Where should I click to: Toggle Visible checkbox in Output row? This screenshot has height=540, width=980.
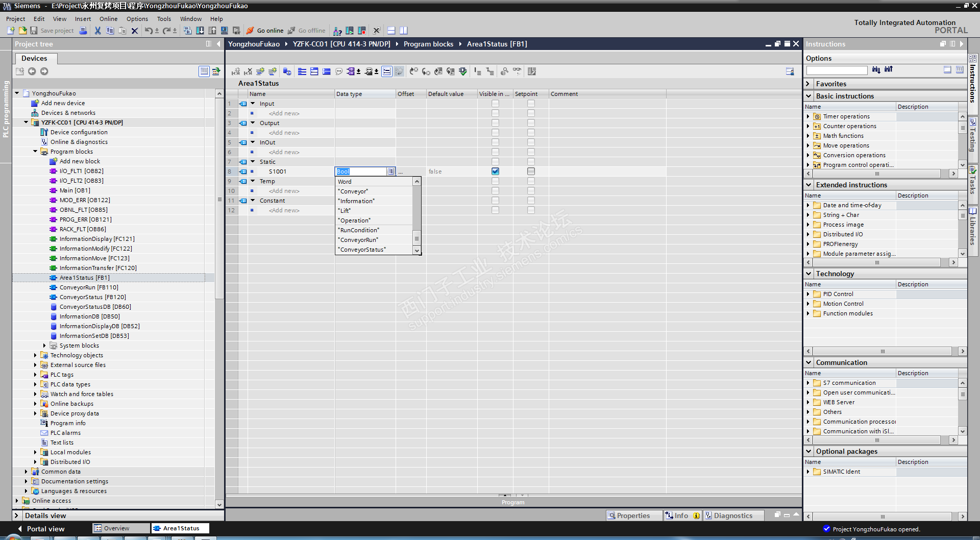click(x=495, y=123)
